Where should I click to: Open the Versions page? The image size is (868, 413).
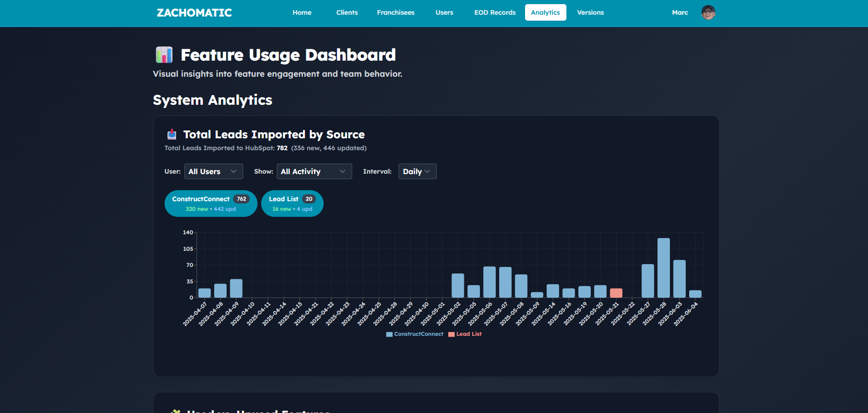click(x=590, y=12)
